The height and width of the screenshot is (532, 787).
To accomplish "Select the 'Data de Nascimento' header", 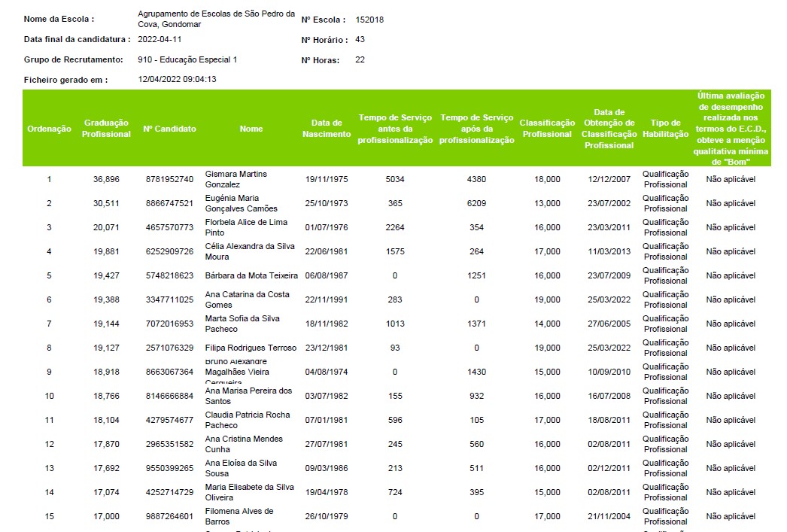I will [x=327, y=129].
